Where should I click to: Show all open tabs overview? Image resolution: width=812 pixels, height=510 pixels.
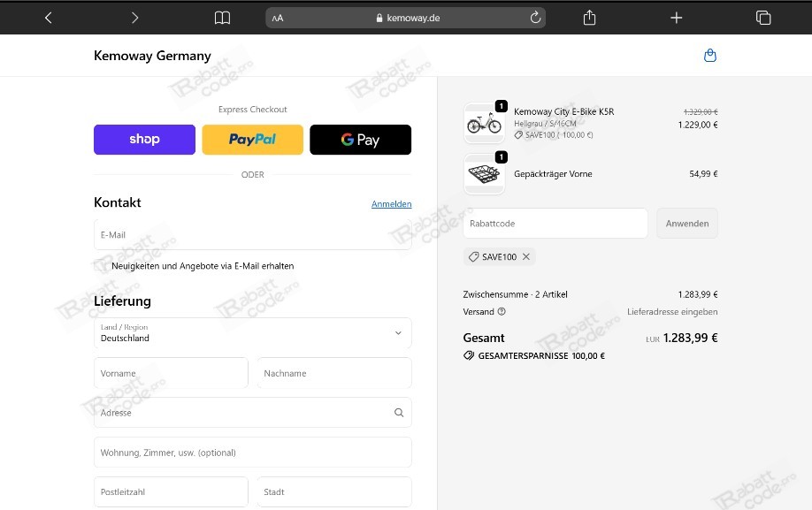[763, 18]
